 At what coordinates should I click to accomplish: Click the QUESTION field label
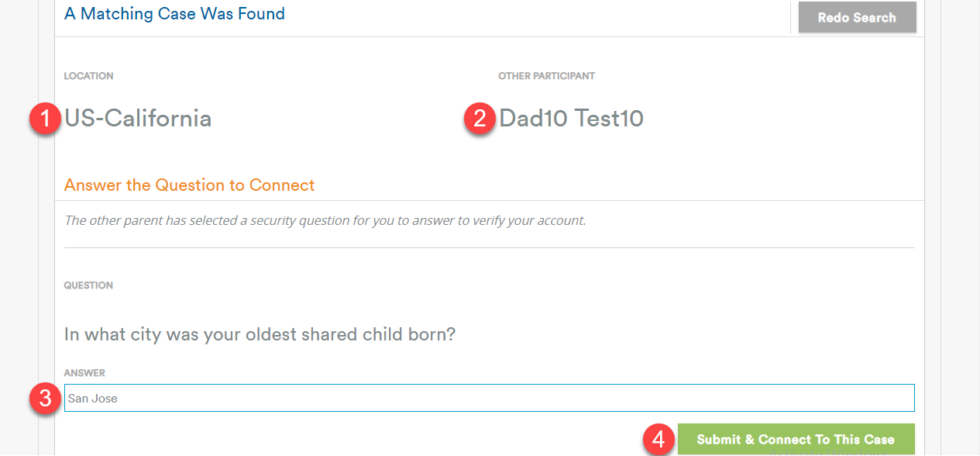pyautogui.click(x=88, y=285)
